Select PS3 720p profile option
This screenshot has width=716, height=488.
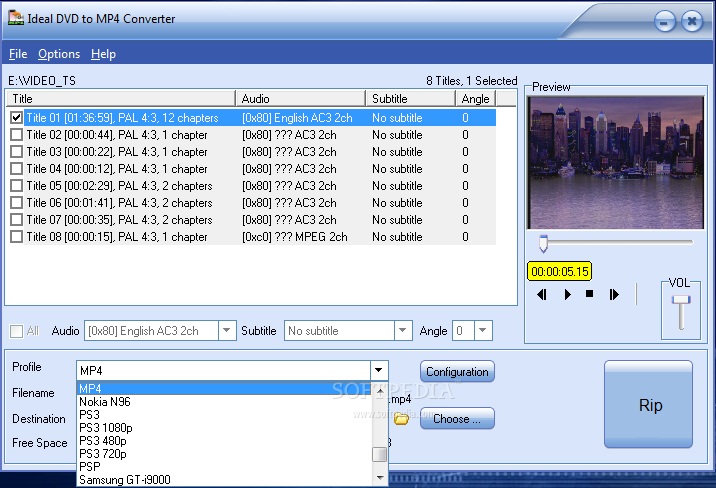click(x=224, y=454)
